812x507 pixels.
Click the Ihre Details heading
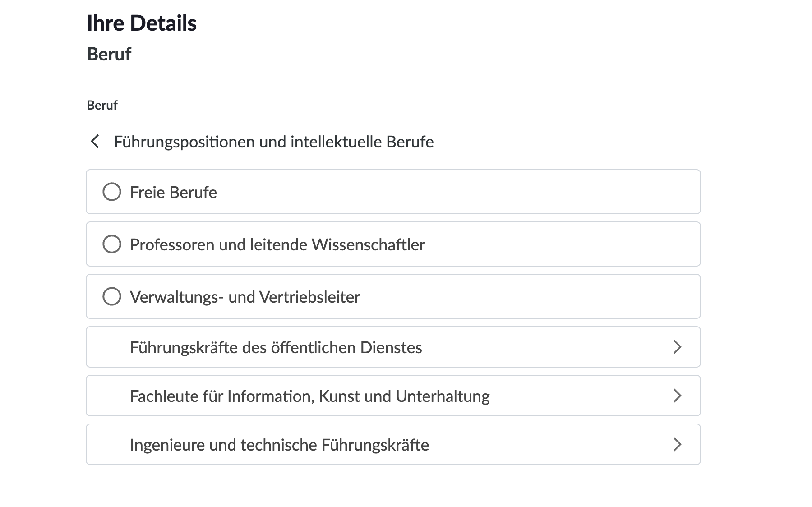pos(142,23)
